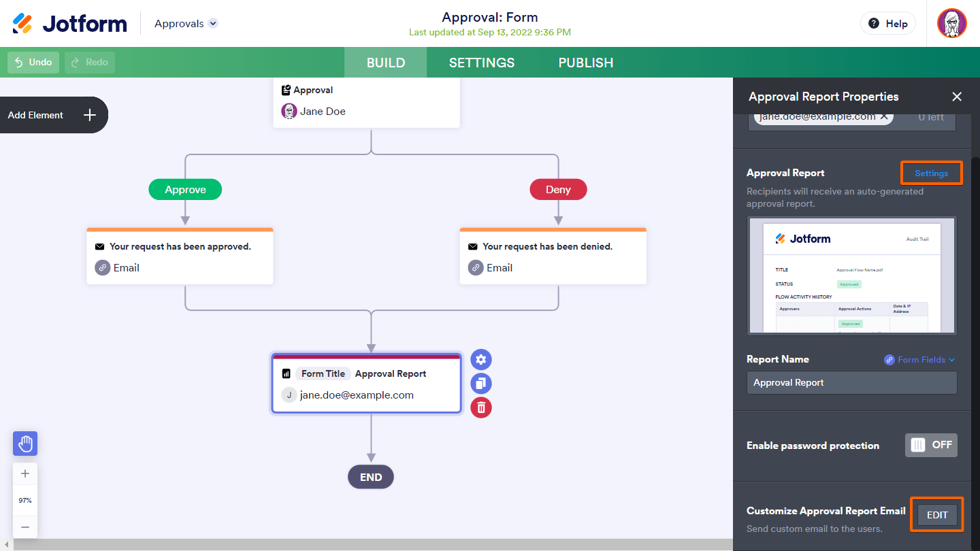
Task: Delete the Approval Report element
Action: [x=481, y=407]
